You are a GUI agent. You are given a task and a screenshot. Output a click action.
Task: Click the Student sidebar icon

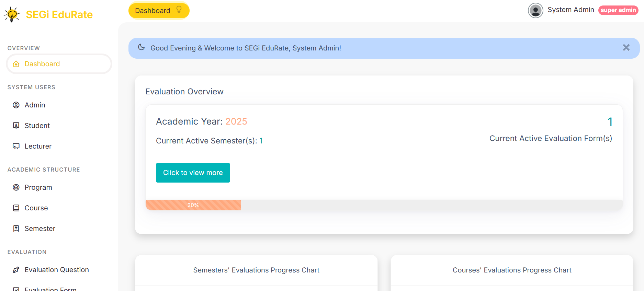tap(16, 126)
